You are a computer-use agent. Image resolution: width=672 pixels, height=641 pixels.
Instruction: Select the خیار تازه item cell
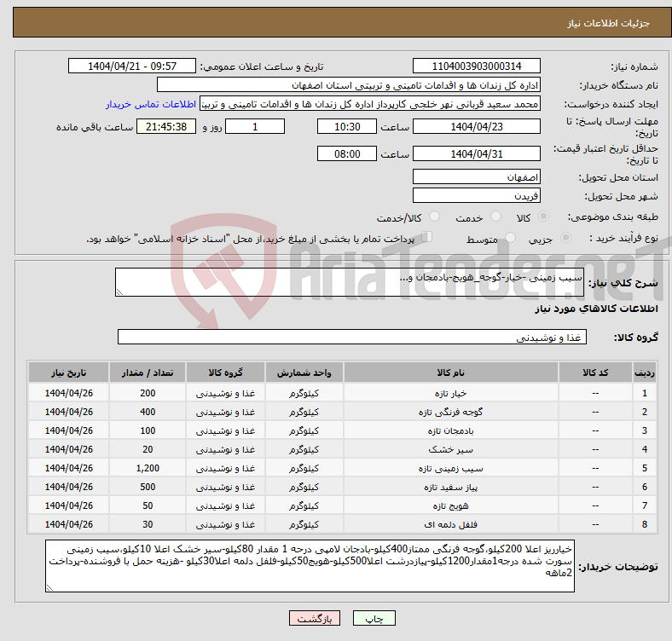click(451, 393)
